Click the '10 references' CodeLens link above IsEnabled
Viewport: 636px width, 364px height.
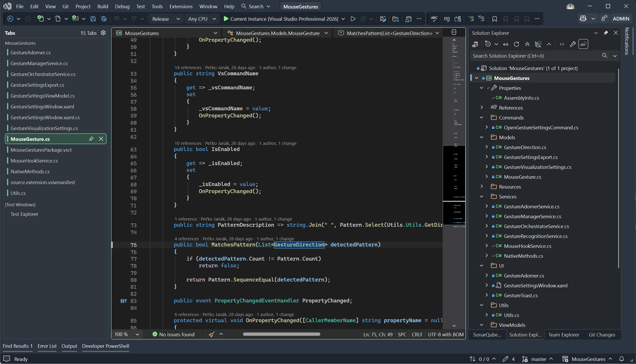click(x=188, y=143)
